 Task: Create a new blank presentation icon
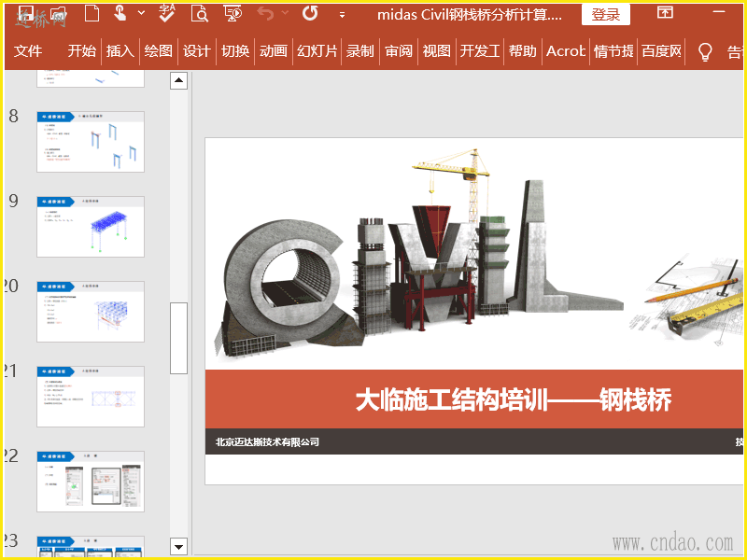tap(91, 13)
